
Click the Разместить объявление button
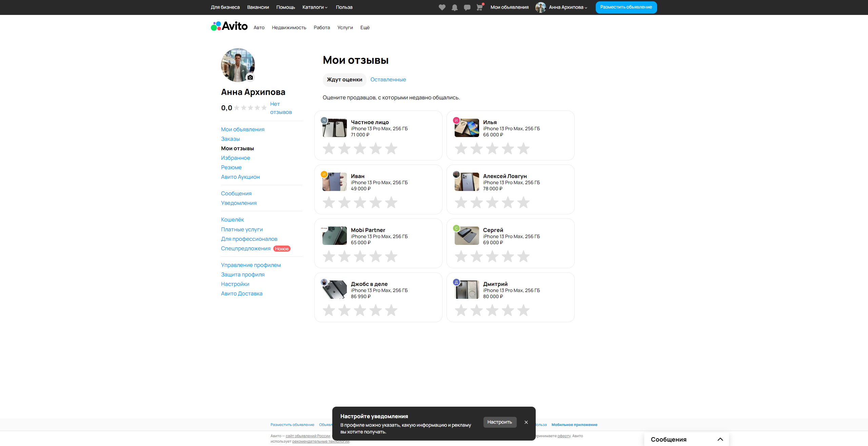coord(626,7)
